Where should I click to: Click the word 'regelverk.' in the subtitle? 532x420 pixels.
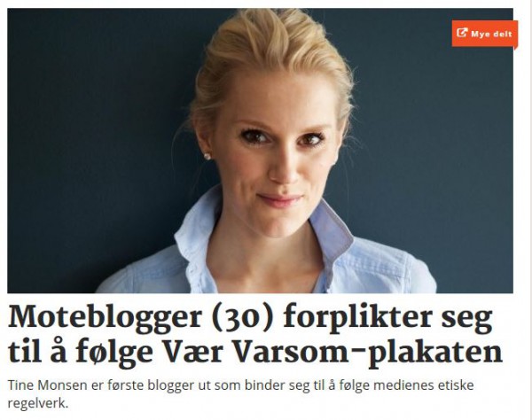38,403
